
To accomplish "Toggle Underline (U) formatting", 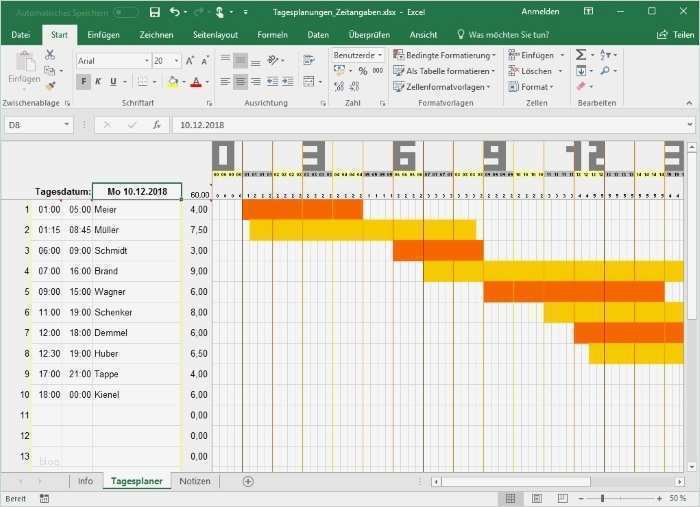I will point(113,82).
